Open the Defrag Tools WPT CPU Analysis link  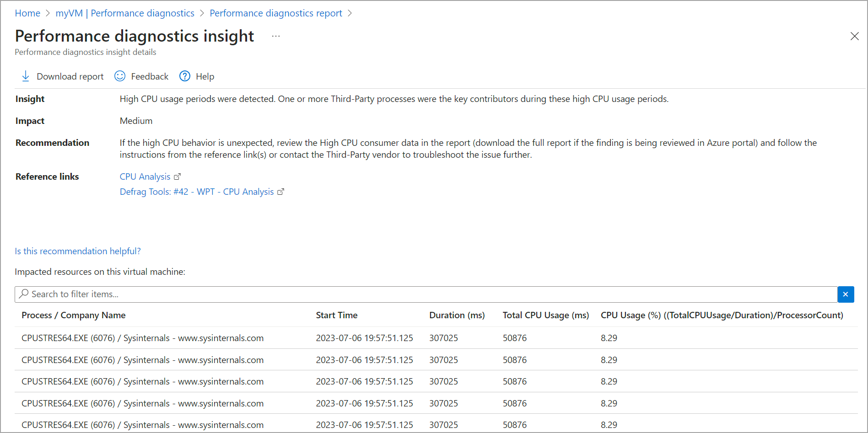[197, 192]
